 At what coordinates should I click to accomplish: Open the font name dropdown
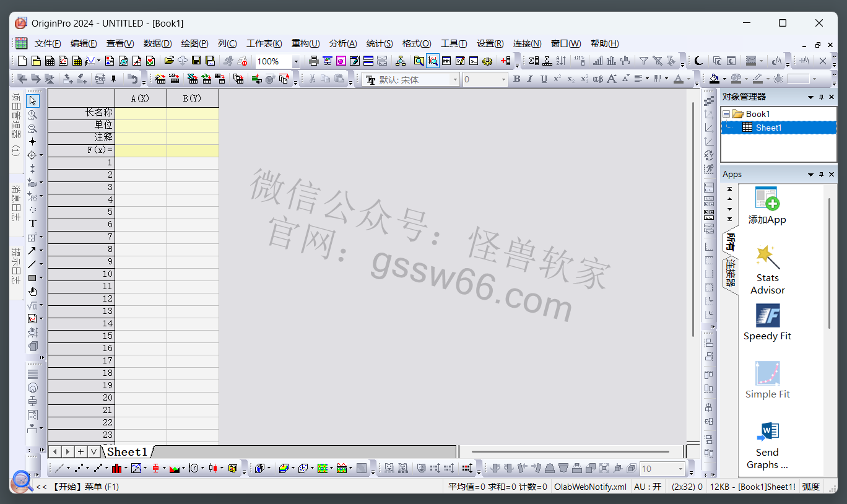(456, 79)
